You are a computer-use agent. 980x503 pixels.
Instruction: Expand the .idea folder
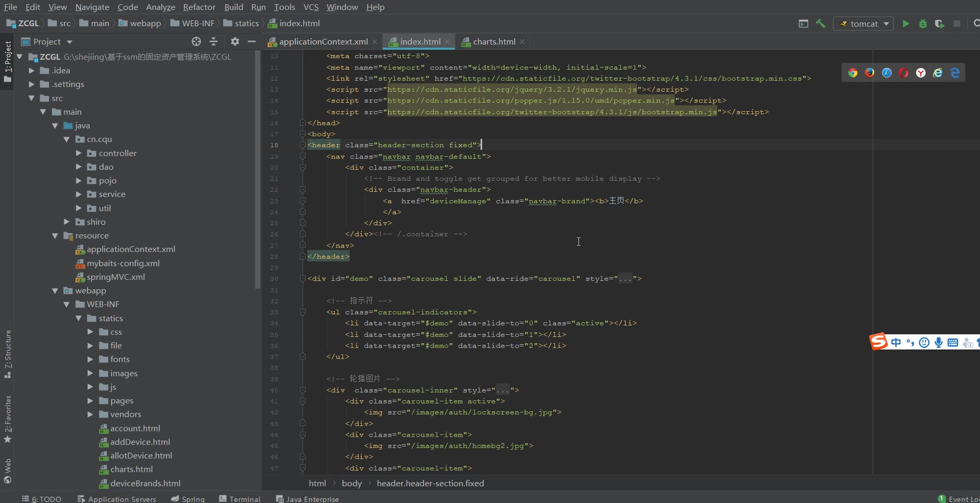pos(31,70)
